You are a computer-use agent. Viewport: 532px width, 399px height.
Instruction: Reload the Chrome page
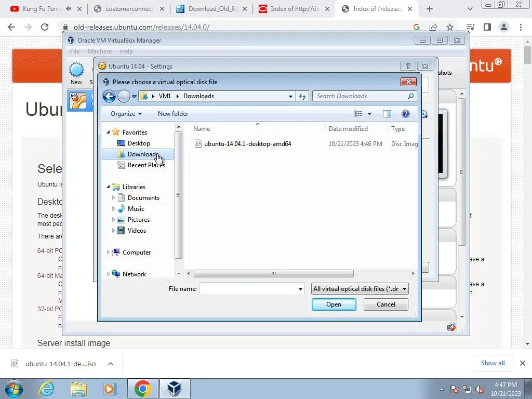pos(45,27)
